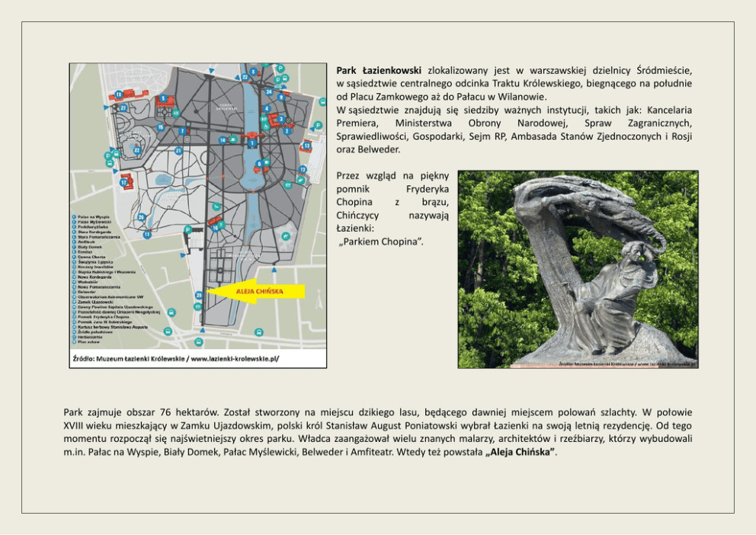756x535 pixels.
Task: Click 'Pałac na Wyspie' in map legend
Action: pyautogui.click(x=94, y=217)
